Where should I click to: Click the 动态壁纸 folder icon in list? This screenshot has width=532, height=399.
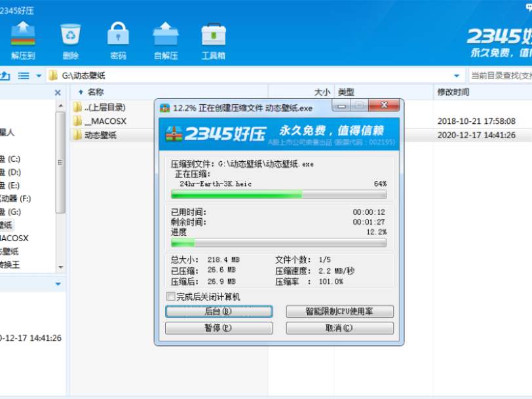coord(78,135)
